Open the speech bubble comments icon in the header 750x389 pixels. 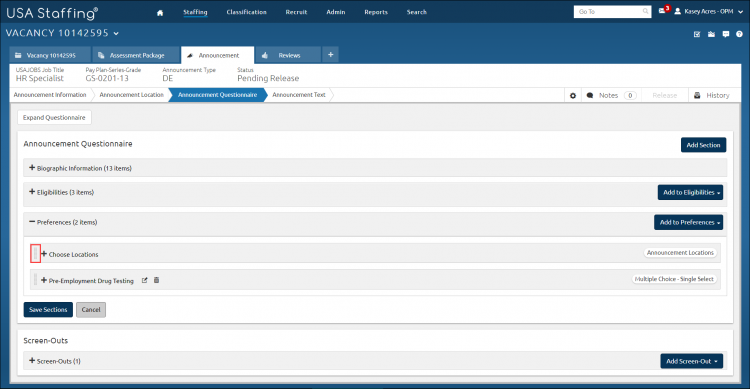tap(726, 34)
